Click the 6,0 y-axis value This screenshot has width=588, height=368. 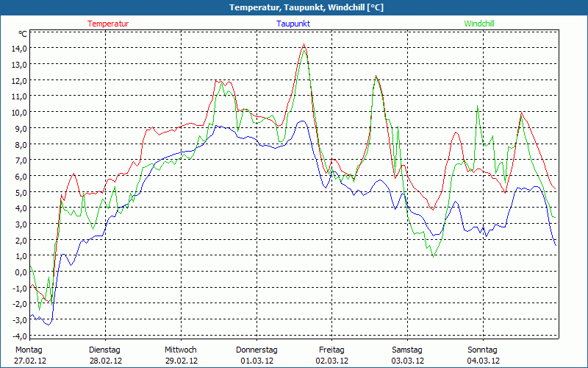click(21, 176)
